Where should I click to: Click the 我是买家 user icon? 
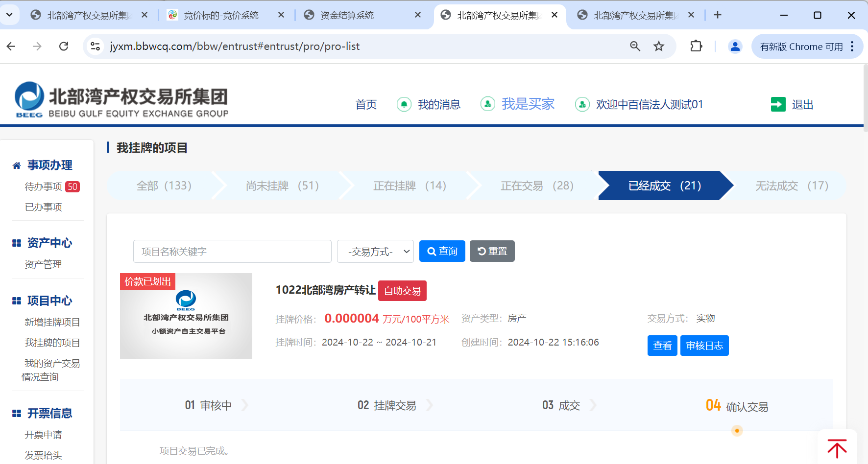487,104
